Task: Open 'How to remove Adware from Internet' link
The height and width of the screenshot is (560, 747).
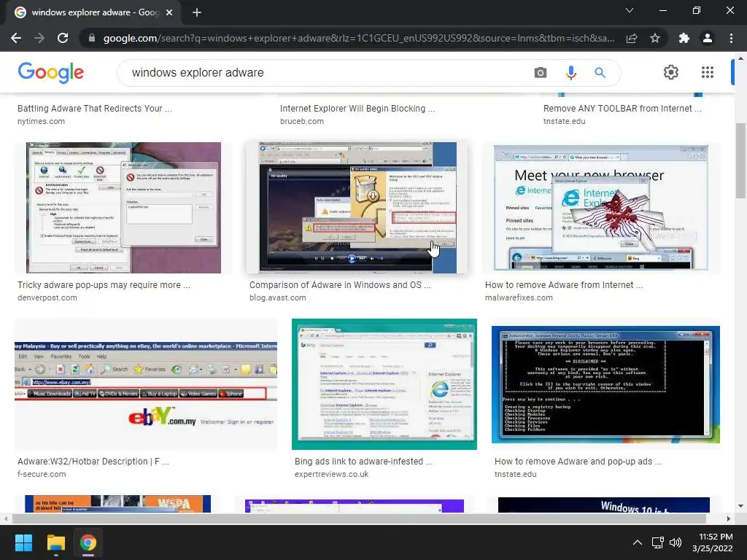Action: click(x=564, y=285)
